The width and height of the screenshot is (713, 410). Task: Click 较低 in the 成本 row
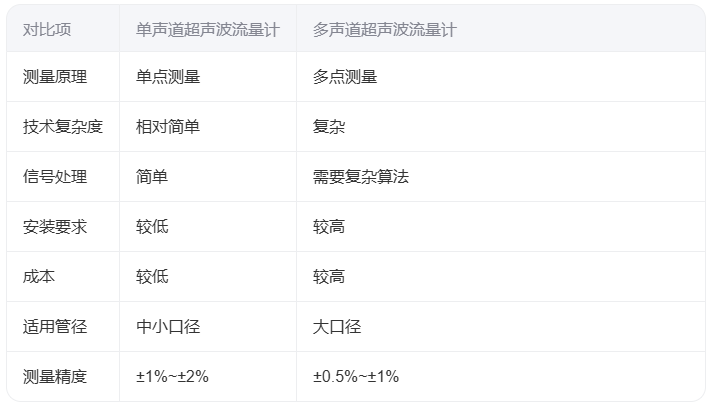pyautogui.click(x=152, y=277)
